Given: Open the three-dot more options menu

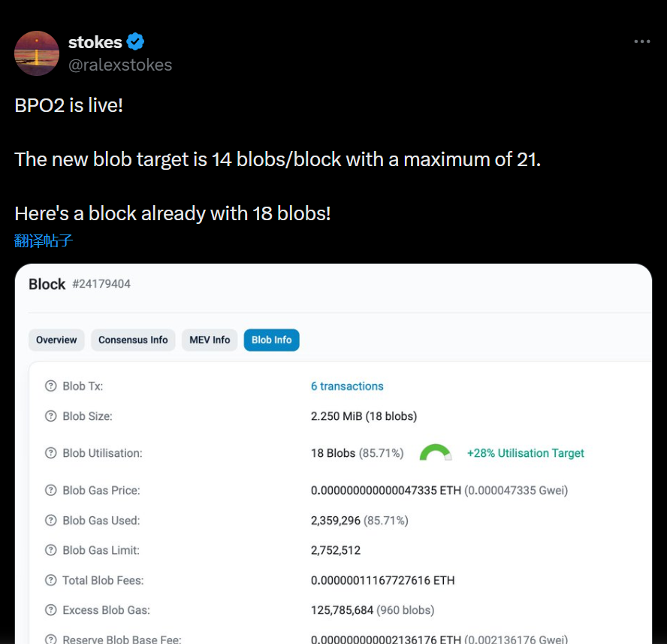Looking at the screenshot, I should (642, 41).
